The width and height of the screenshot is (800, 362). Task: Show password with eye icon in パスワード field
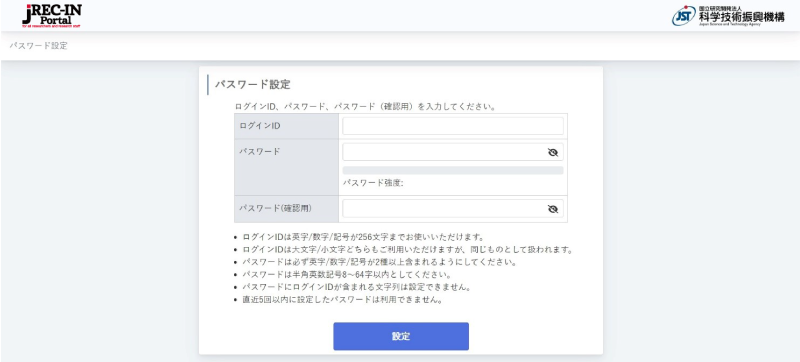click(x=553, y=152)
